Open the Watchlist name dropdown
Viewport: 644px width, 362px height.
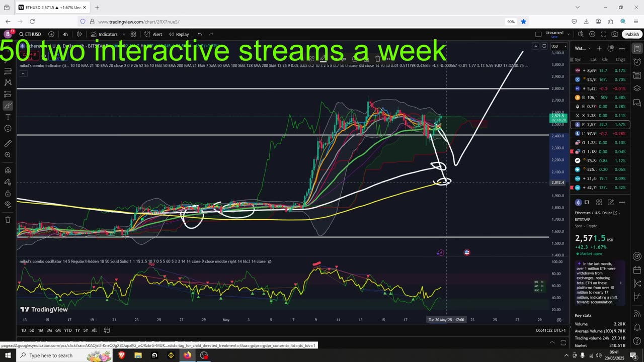pos(583,48)
